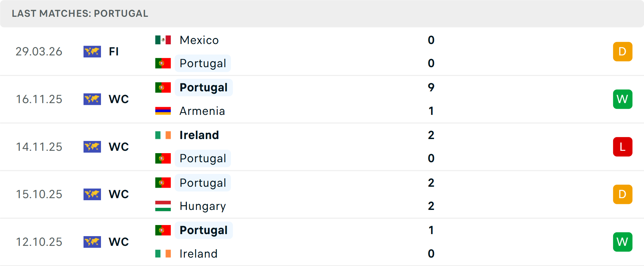Click the D badge for Mexico match
This screenshot has width=644, height=266.
pyautogui.click(x=623, y=51)
